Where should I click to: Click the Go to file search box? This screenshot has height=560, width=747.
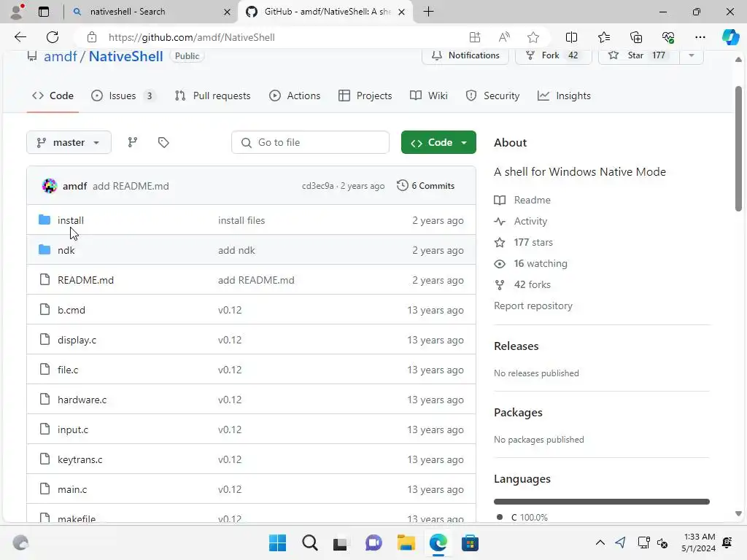(x=310, y=142)
